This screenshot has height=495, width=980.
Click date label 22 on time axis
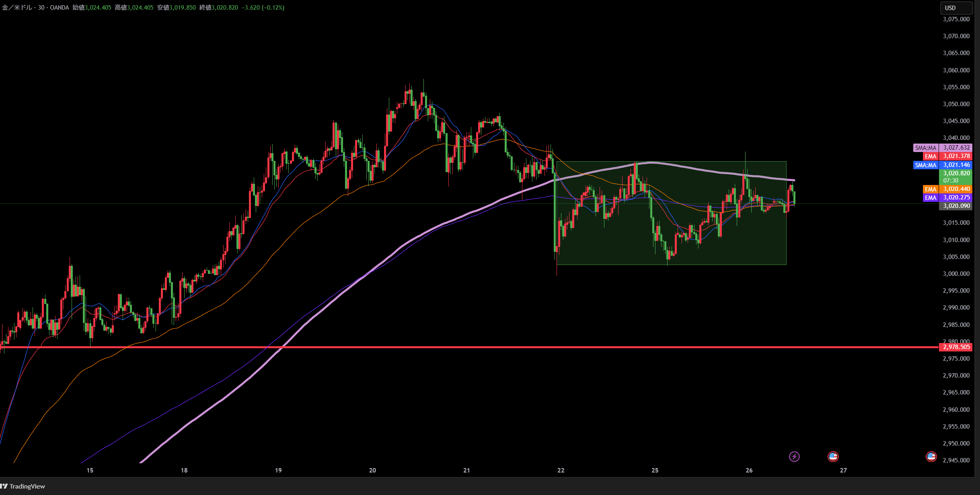tap(561, 470)
